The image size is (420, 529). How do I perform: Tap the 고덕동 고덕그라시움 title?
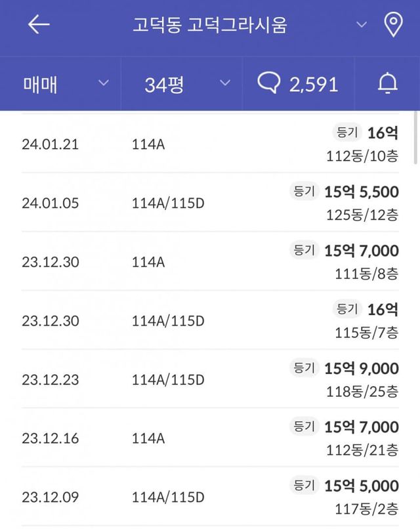coord(209,26)
